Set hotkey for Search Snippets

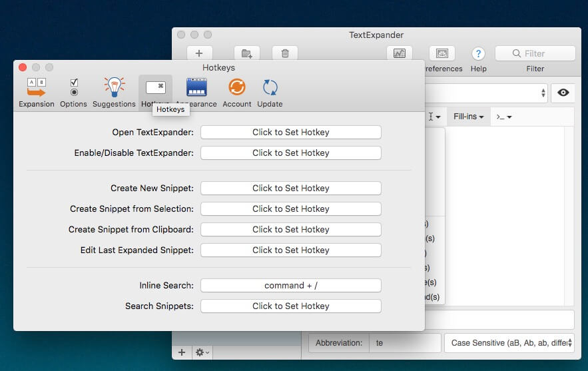[x=291, y=306]
